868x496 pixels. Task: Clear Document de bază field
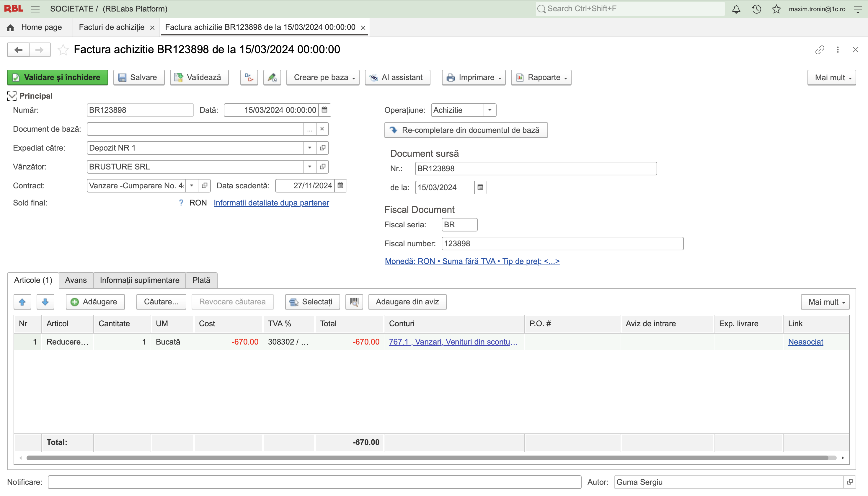click(322, 129)
